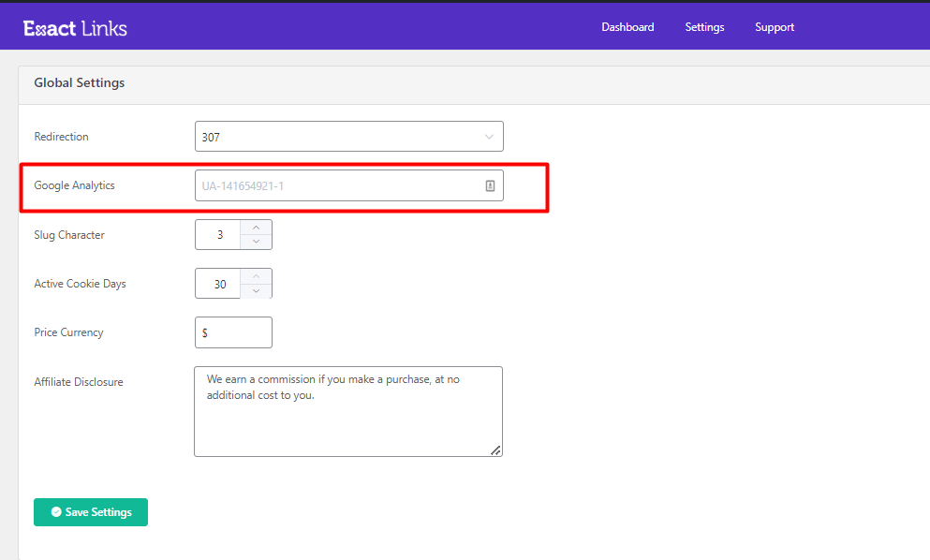Click the Google Analytics input field
The image size is (930, 560).
point(348,185)
